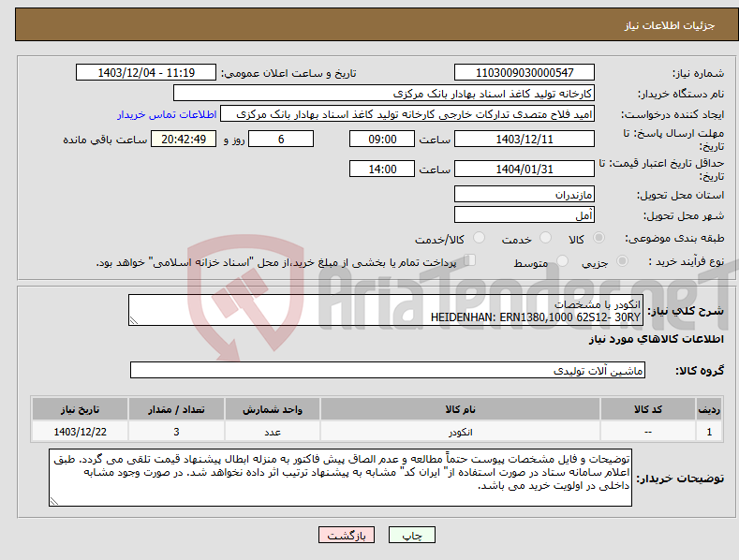Click the need number field 1103009030000547
The height and width of the screenshot is (560, 739).
point(525,73)
